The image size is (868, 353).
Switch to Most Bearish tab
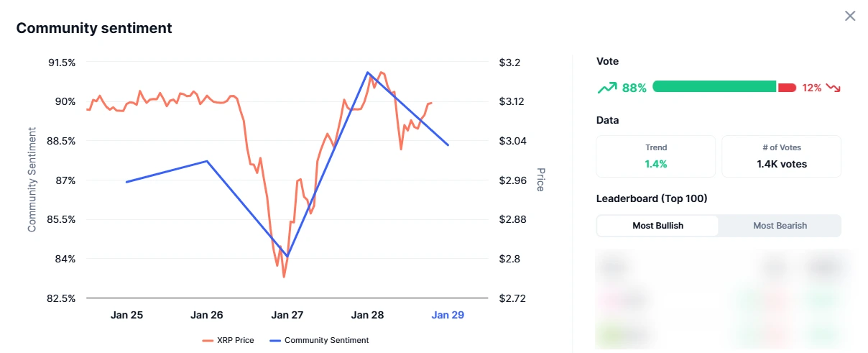pyautogui.click(x=780, y=226)
